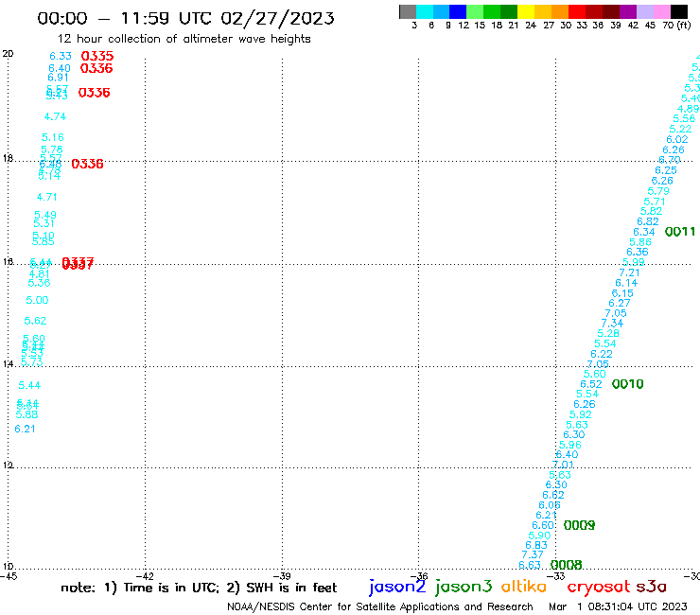This screenshot has width=700, height=615.
Task: Click the purple swatch in the legend
Action: (x=628, y=11)
